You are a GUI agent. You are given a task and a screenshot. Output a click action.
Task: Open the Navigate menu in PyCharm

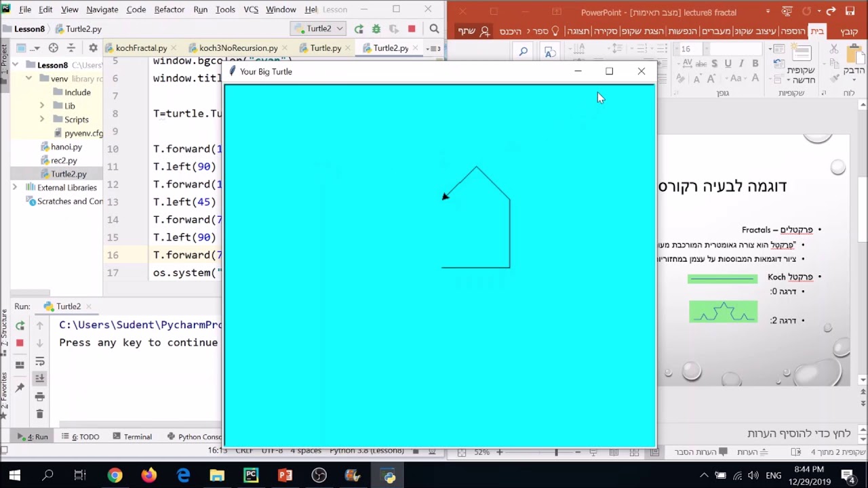(102, 9)
